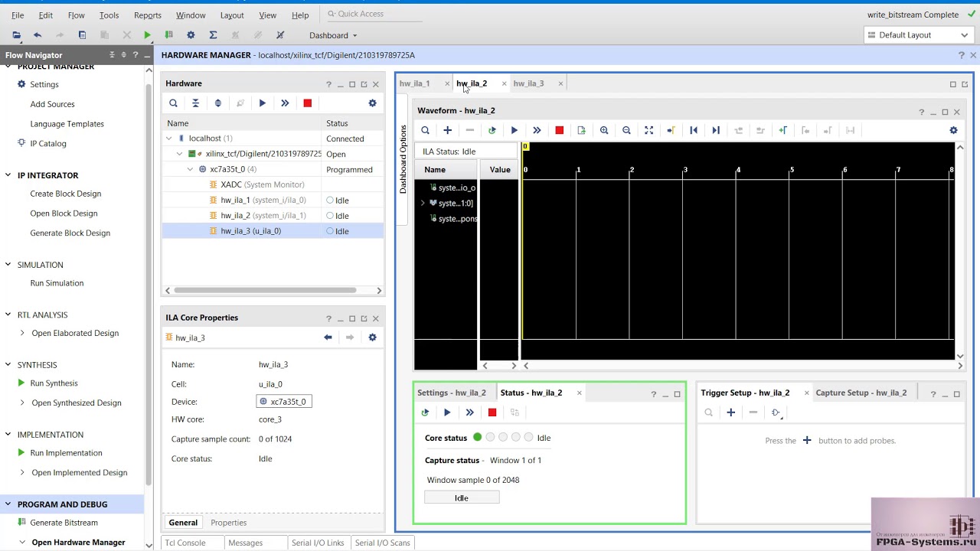Run trigger from the Hardware panel toolbar

(x=263, y=103)
